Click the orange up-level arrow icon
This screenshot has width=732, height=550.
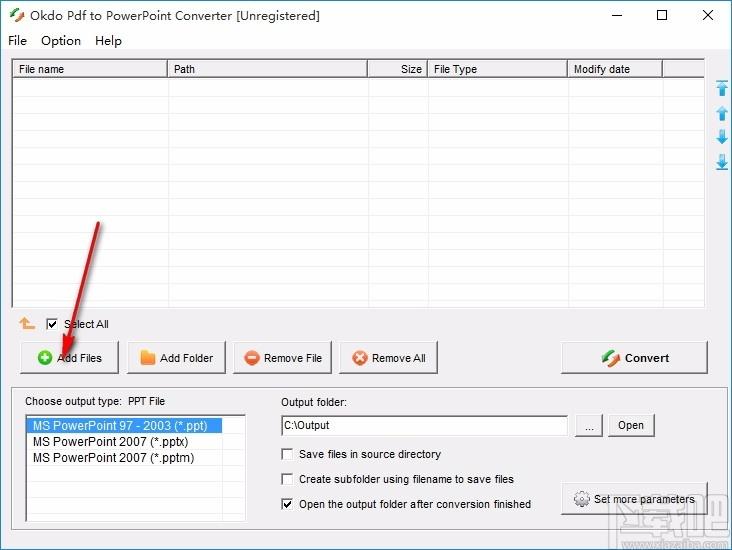click(27, 323)
